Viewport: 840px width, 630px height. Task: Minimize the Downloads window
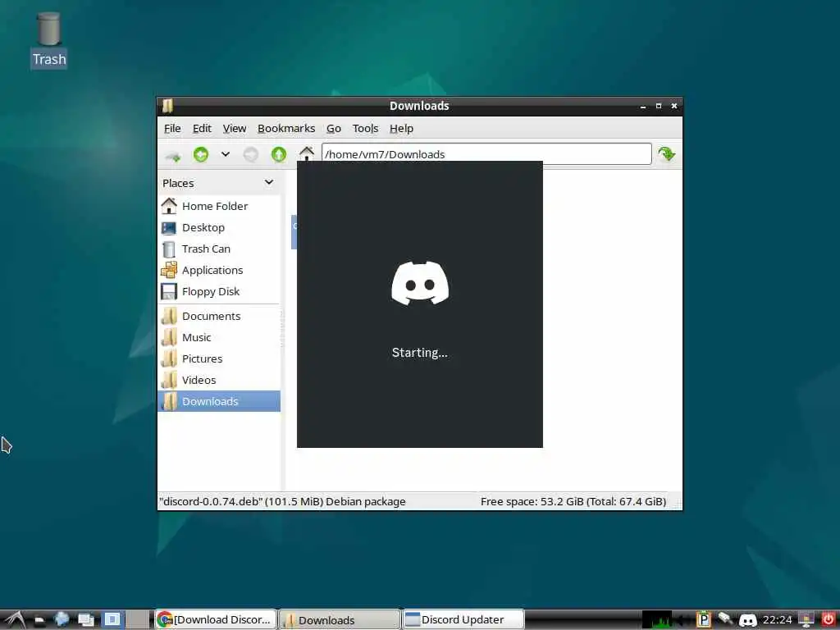click(x=643, y=107)
